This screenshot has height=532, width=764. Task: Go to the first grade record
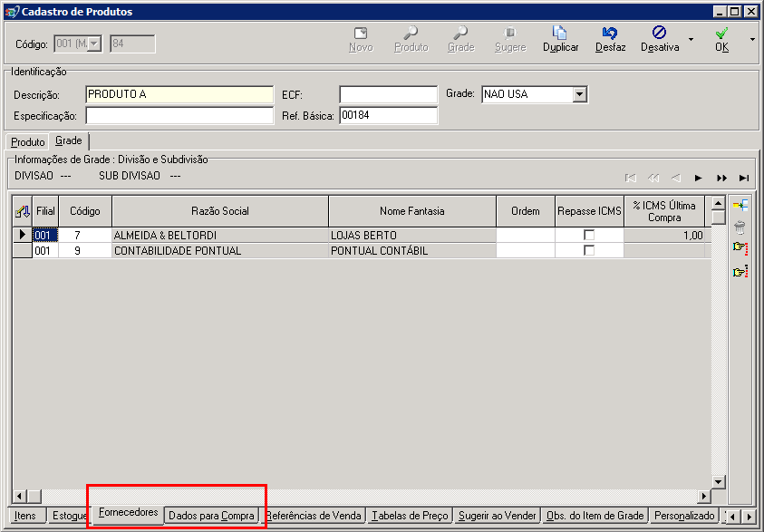[x=631, y=178]
